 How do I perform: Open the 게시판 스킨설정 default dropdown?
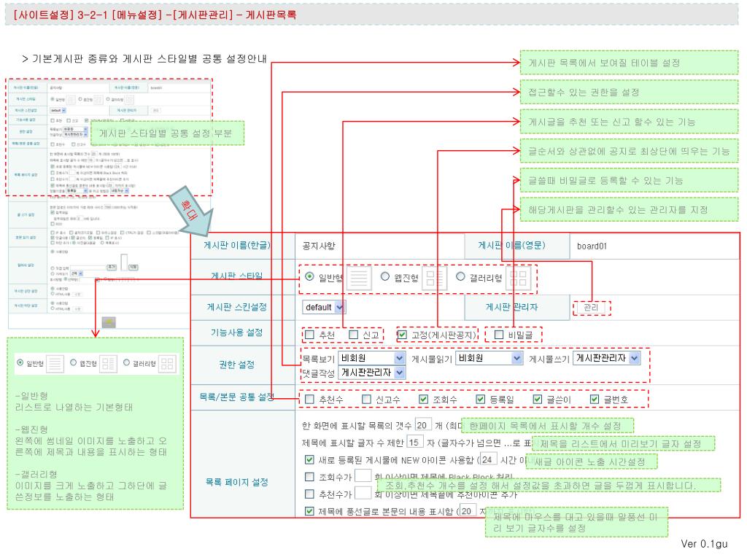tap(323, 307)
